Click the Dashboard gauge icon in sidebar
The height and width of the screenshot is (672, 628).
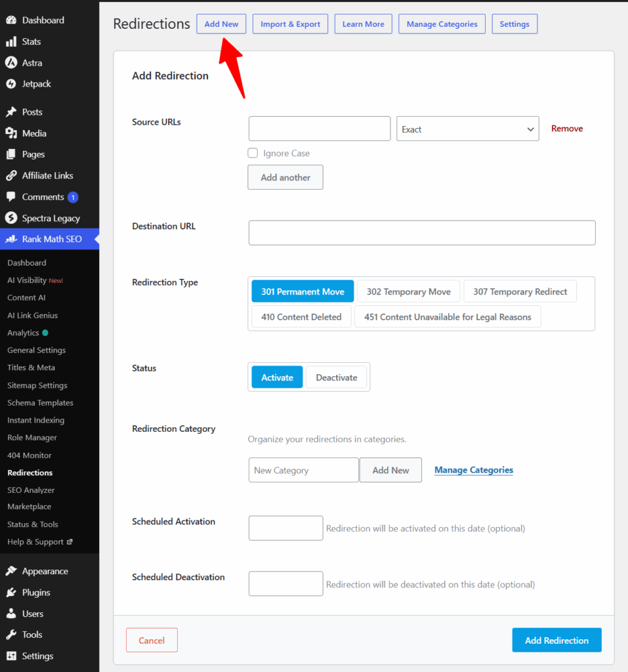[11, 20]
